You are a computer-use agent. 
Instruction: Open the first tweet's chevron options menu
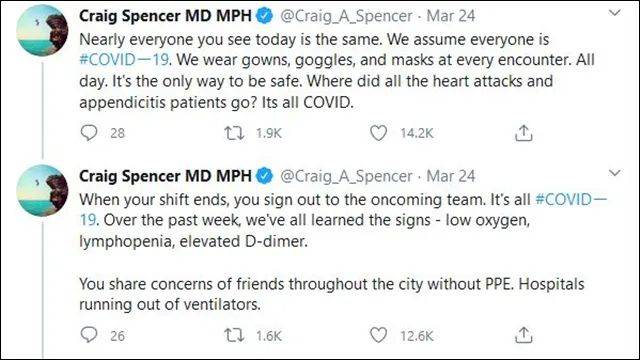point(614,13)
